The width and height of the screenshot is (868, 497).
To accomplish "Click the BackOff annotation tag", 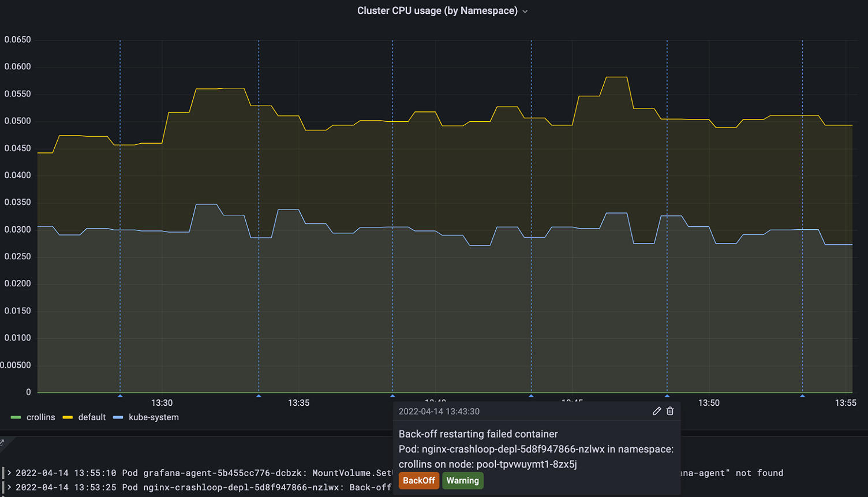I will (x=419, y=480).
